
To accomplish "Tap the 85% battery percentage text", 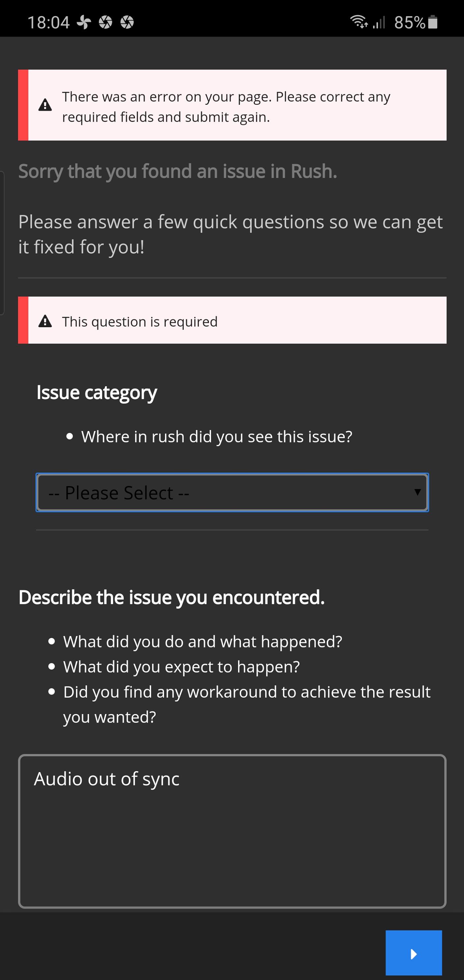I will pos(409,22).
